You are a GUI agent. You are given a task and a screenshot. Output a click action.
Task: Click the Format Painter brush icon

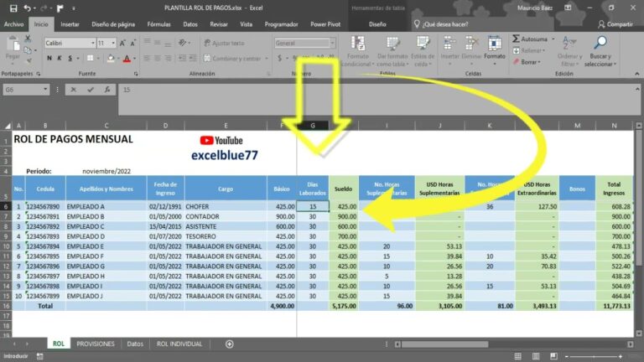point(29,60)
